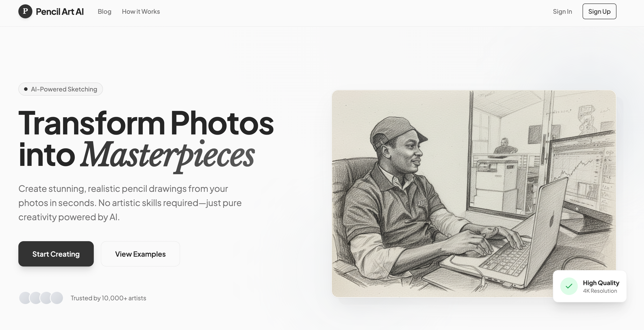Go to How it Works page
Viewport: 644px width, 330px height.
pos(141,12)
